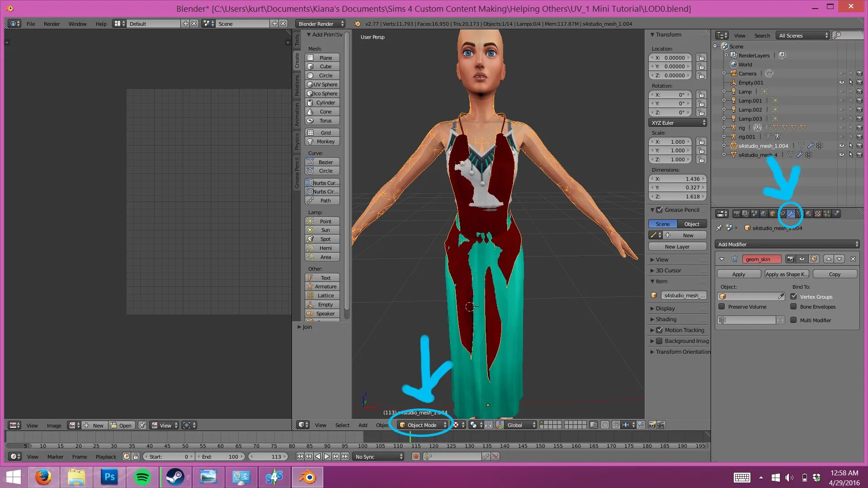Open the Material properties sphere icon

pos(809,214)
